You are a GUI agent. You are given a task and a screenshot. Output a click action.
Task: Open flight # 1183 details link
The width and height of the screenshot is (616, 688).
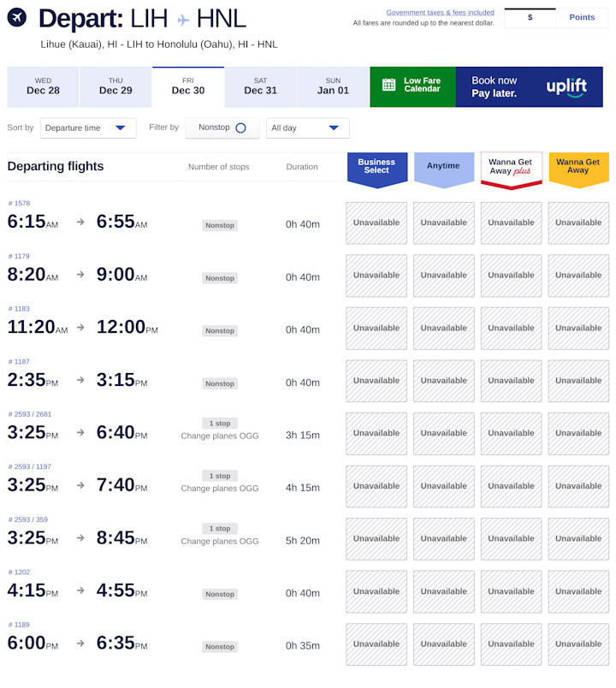point(20,309)
